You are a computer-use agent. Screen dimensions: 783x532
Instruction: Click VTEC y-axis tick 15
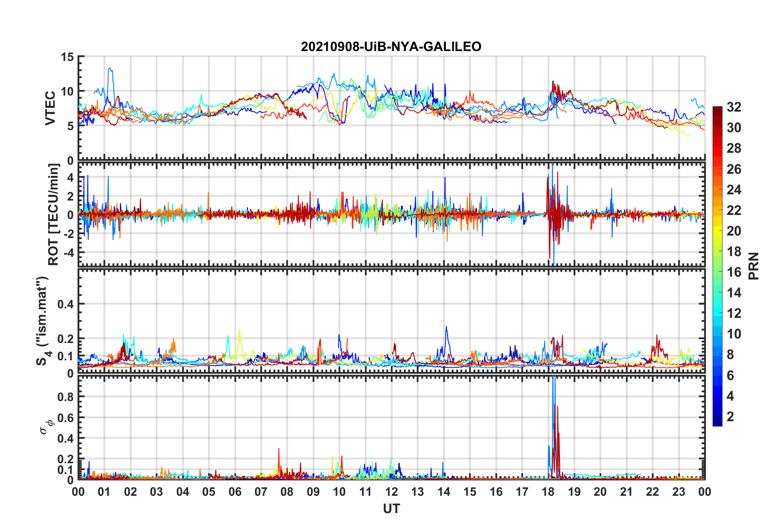[67, 57]
